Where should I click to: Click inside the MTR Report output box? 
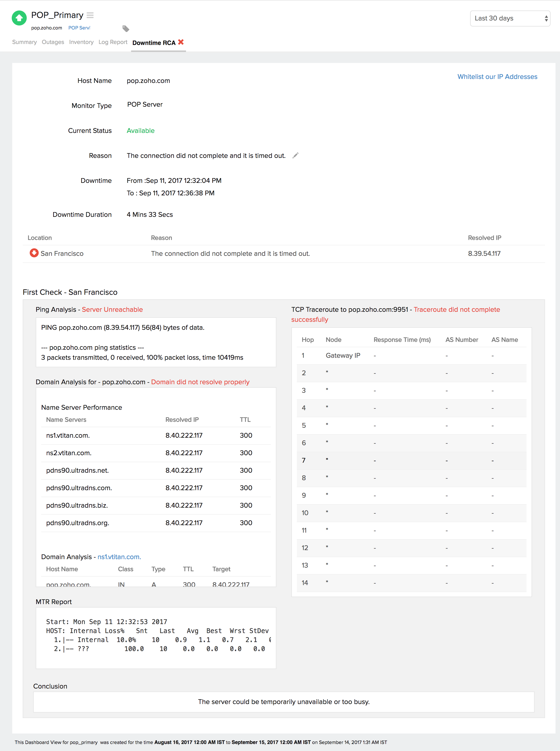[156, 638]
